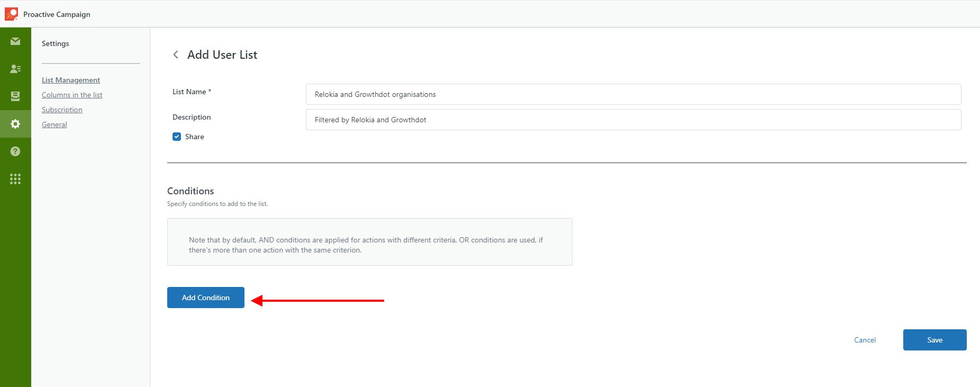Go back using the chevron beside Add User List

pyautogui.click(x=176, y=55)
